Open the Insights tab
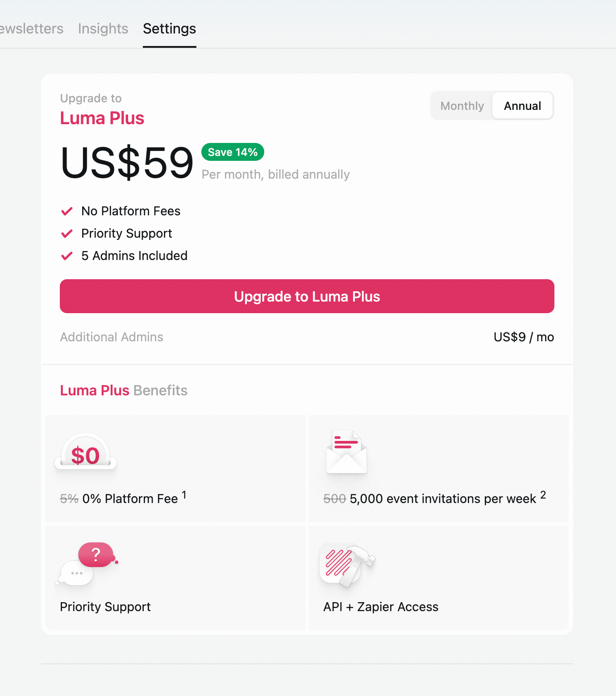This screenshot has width=616, height=696. pyautogui.click(x=103, y=29)
